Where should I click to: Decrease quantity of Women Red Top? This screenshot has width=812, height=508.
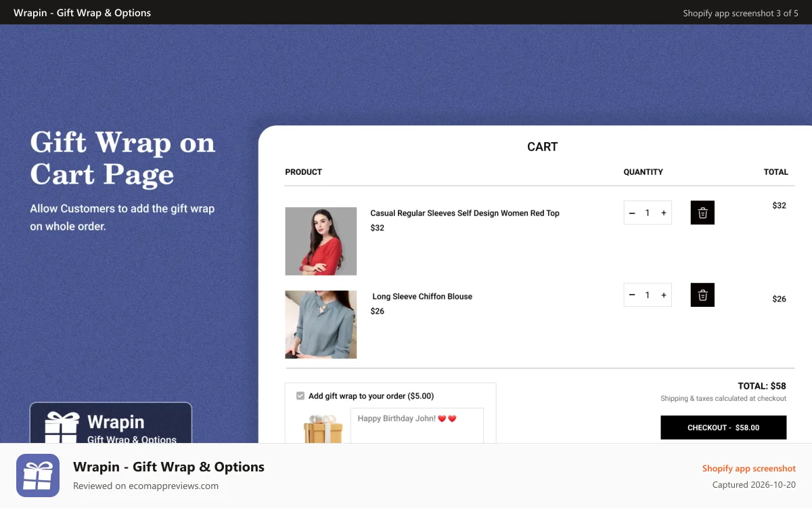click(x=632, y=213)
